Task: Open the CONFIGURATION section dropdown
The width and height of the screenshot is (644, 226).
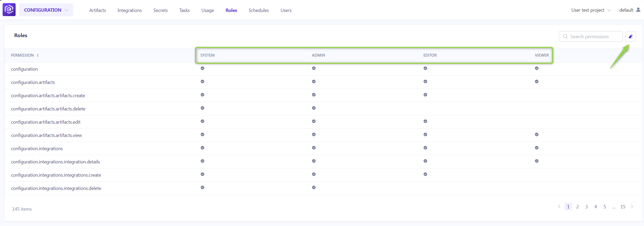Action: pyautogui.click(x=46, y=10)
